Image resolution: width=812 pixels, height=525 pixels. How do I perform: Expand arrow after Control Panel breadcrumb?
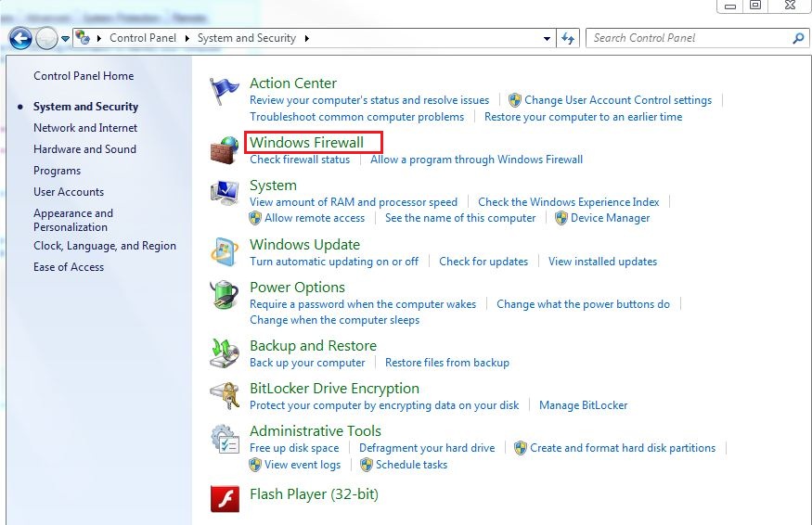tap(187, 38)
